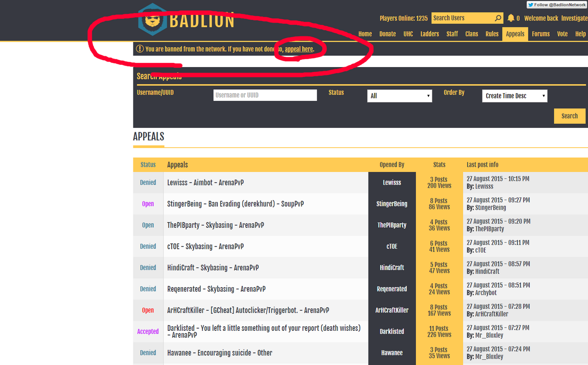Open the Clans page
Image resolution: width=588 pixels, height=365 pixels.
pyautogui.click(x=472, y=34)
